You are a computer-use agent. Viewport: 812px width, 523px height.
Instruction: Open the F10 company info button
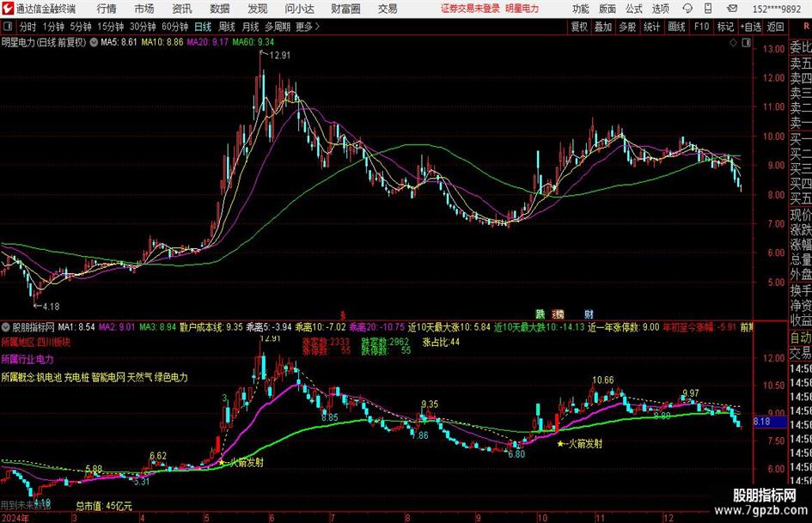point(702,27)
